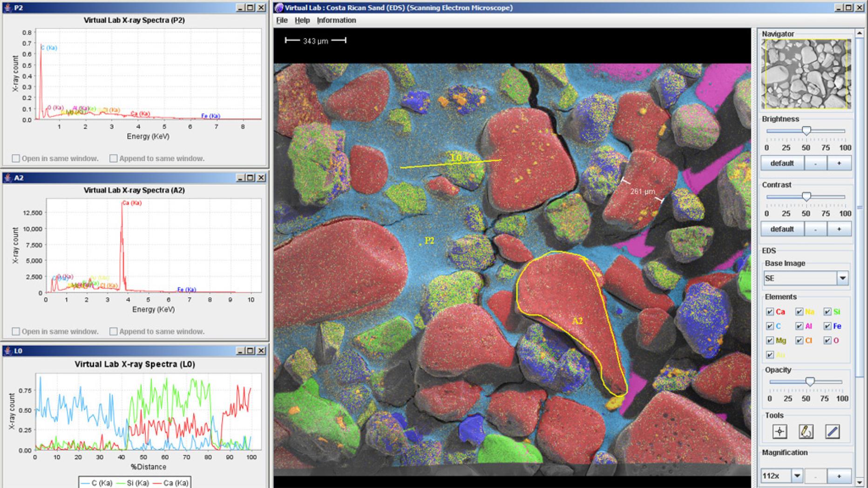Increase brightness with the plus button
Viewport: 868px width, 488px height.
(839, 163)
